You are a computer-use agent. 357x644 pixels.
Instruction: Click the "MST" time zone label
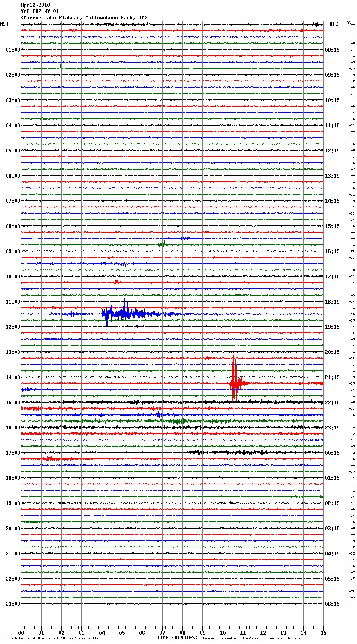pos(4,24)
